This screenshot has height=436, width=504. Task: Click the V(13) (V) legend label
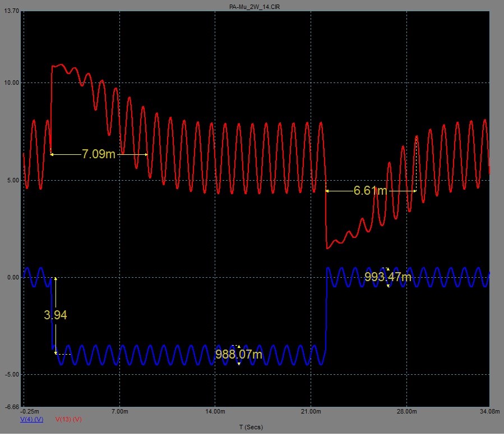pos(69,419)
